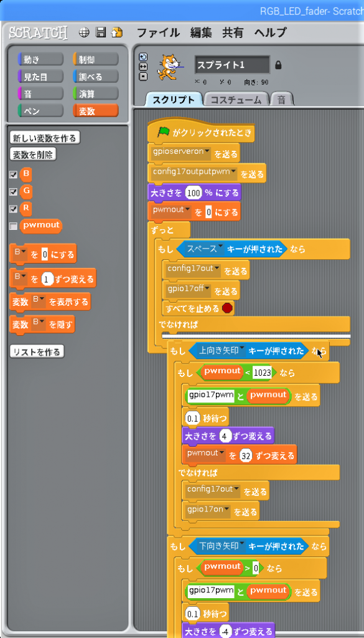Click the share project icon beside save
This screenshot has width=364, height=638.
click(x=117, y=32)
